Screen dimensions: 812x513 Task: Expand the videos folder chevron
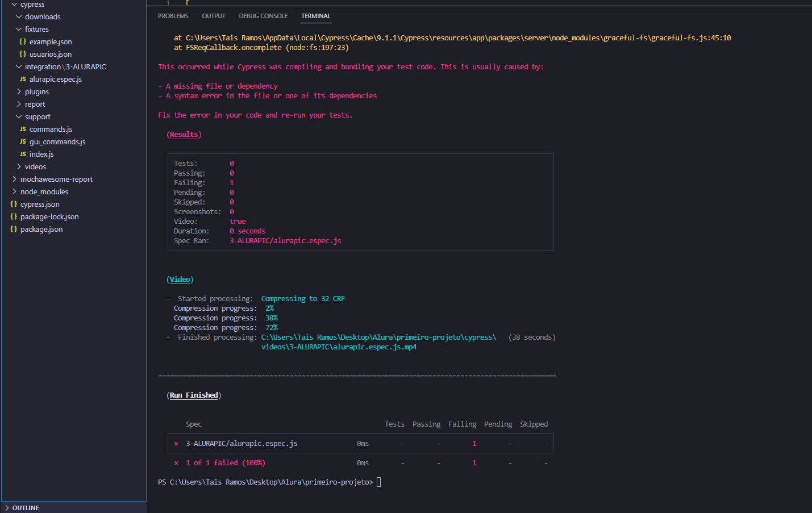(x=19, y=166)
